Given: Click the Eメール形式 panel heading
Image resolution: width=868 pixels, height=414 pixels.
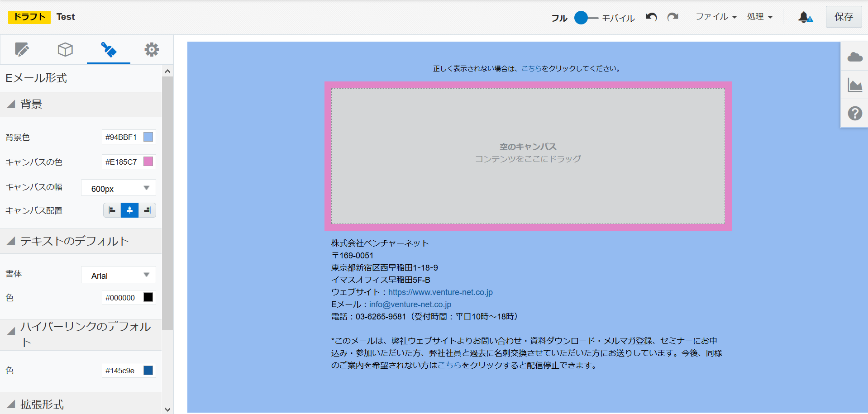Looking at the screenshot, I should point(36,78).
